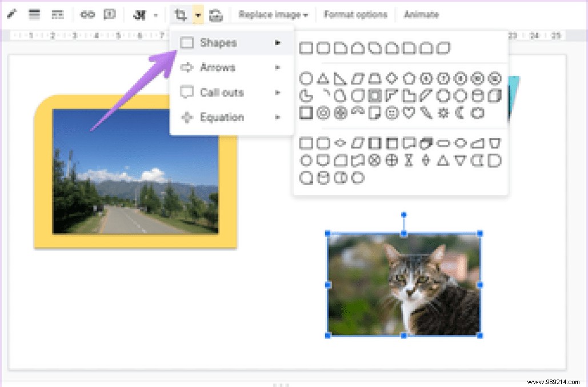The image size is (588, 387).
Task: Click the insert comment icon
Action: click(x=110, y=14)
